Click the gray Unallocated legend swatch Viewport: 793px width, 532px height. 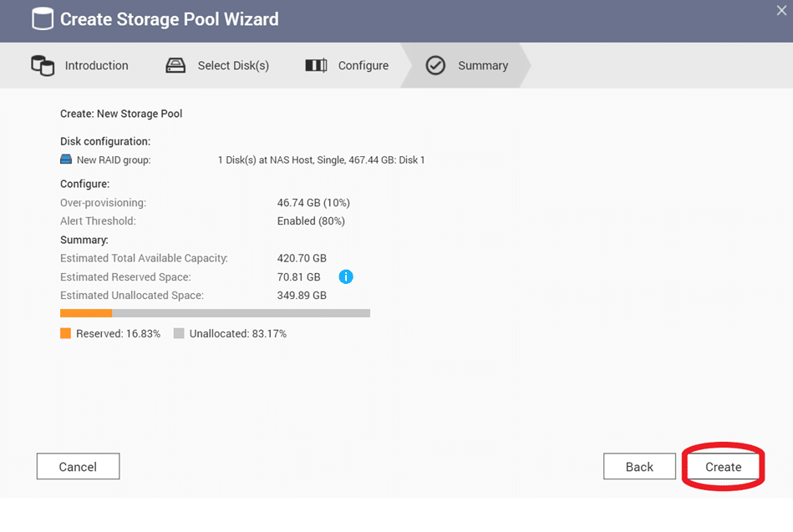pos(179,333)
